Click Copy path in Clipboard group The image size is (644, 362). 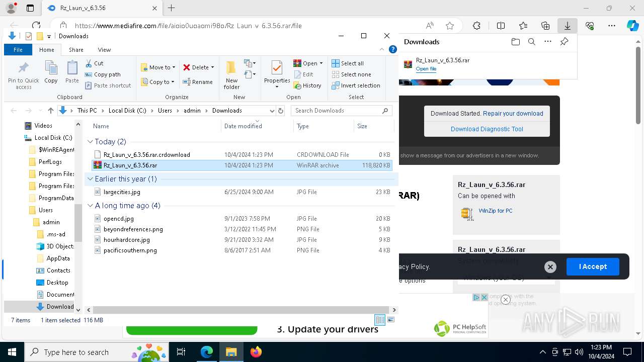click(x=103, y=74)
